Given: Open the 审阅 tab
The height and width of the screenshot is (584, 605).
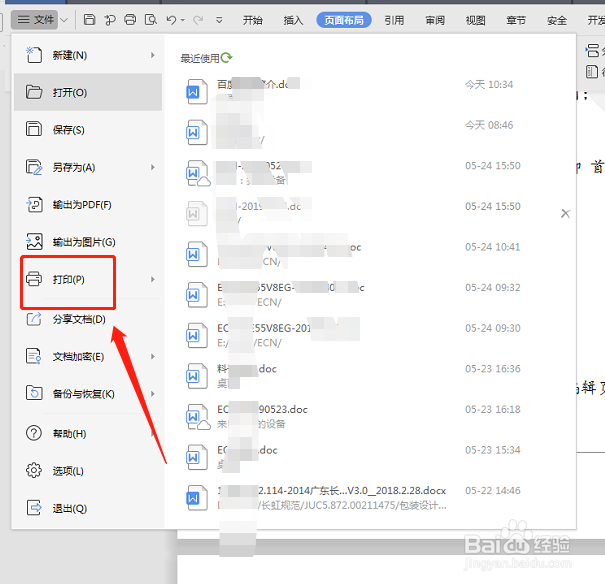Looking at the screenshot, I should (x=435, y=20).
